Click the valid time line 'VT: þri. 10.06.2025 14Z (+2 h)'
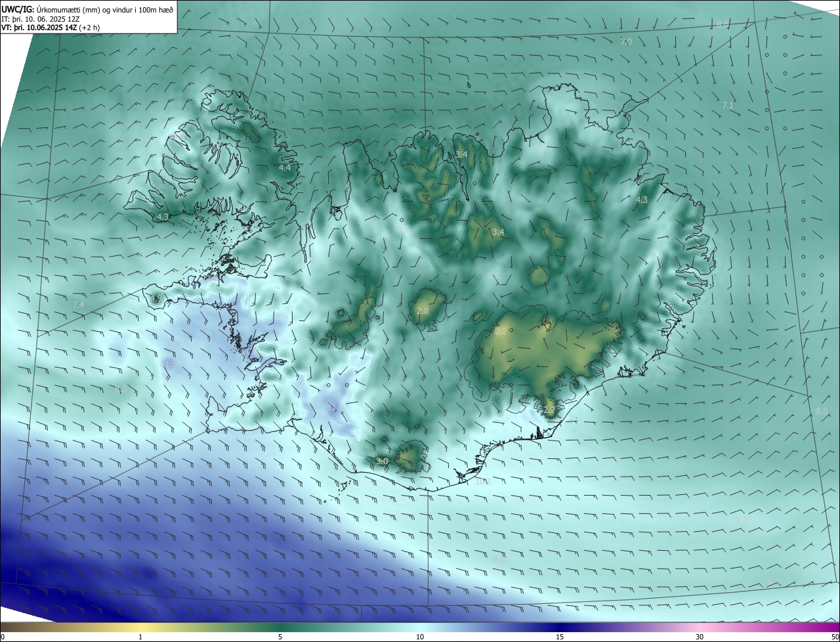Viewport: 840px width, 642px height. point(50,29)
